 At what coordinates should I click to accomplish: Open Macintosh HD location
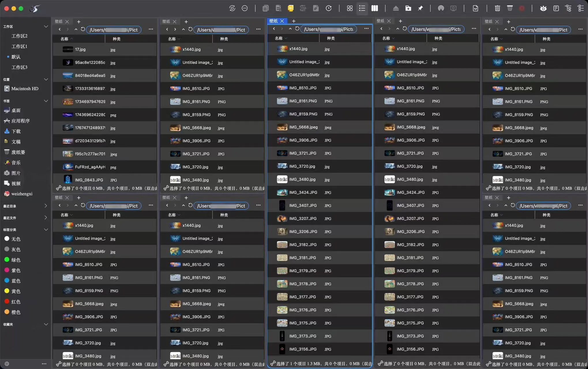click(25, 89)
